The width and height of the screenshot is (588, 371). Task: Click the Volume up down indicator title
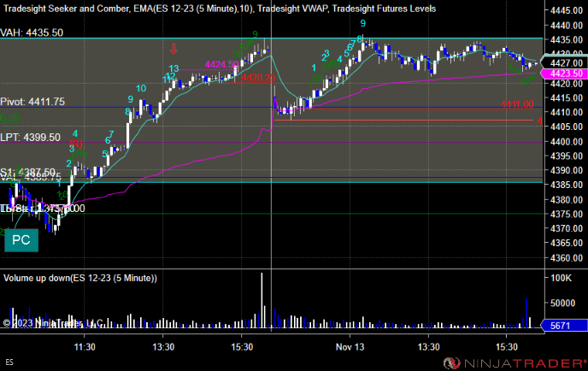pos(79,278)
